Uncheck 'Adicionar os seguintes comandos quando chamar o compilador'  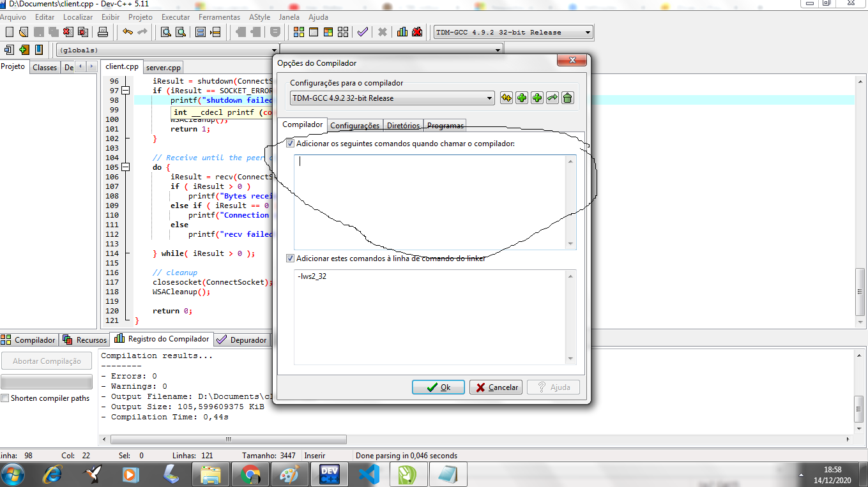tap(291, 144)
